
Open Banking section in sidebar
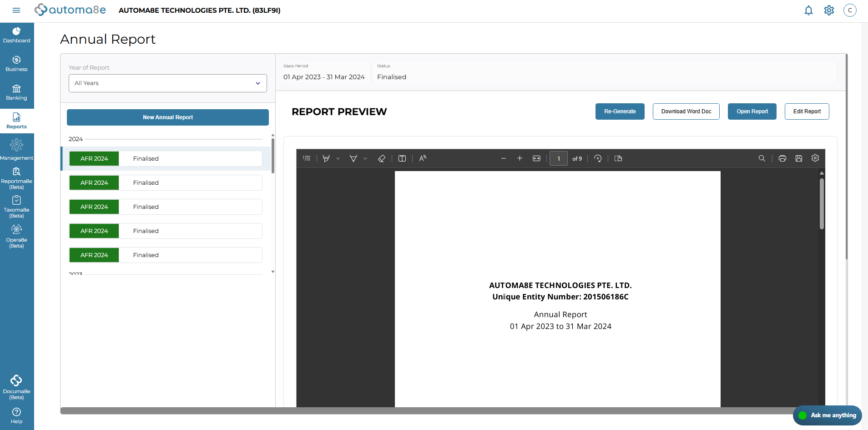point(17,92)
